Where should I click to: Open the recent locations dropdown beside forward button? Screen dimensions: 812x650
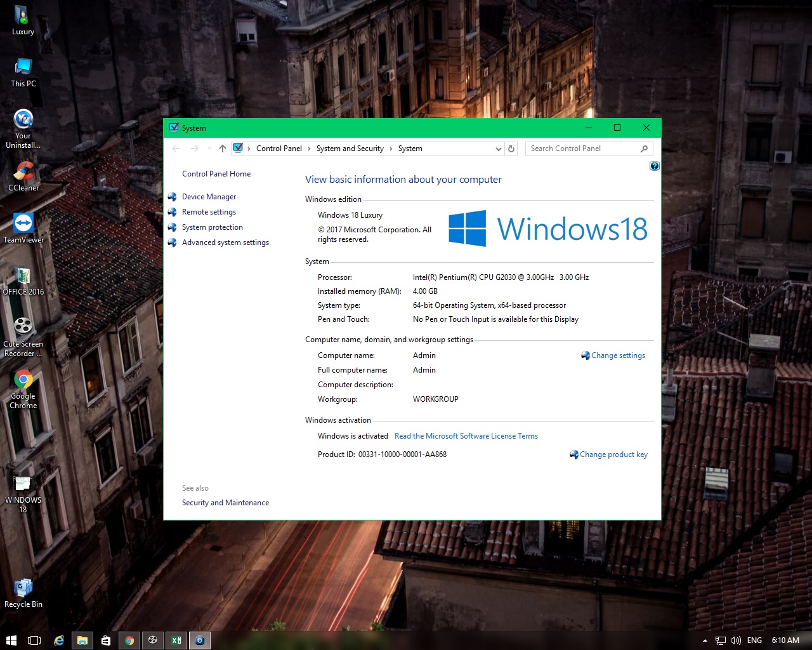(209, 148)
